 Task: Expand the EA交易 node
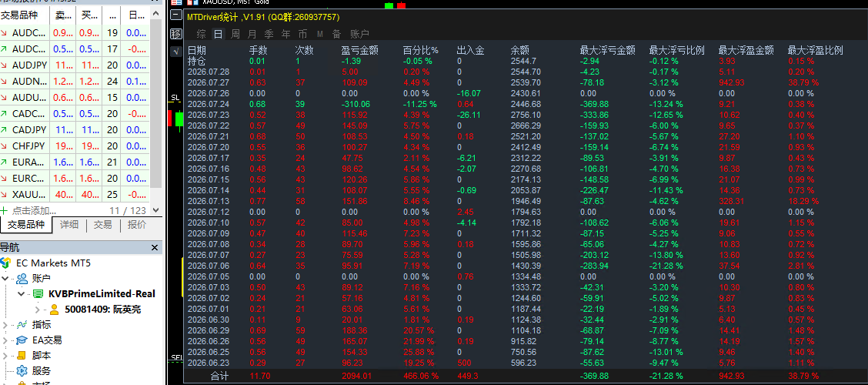5,340
